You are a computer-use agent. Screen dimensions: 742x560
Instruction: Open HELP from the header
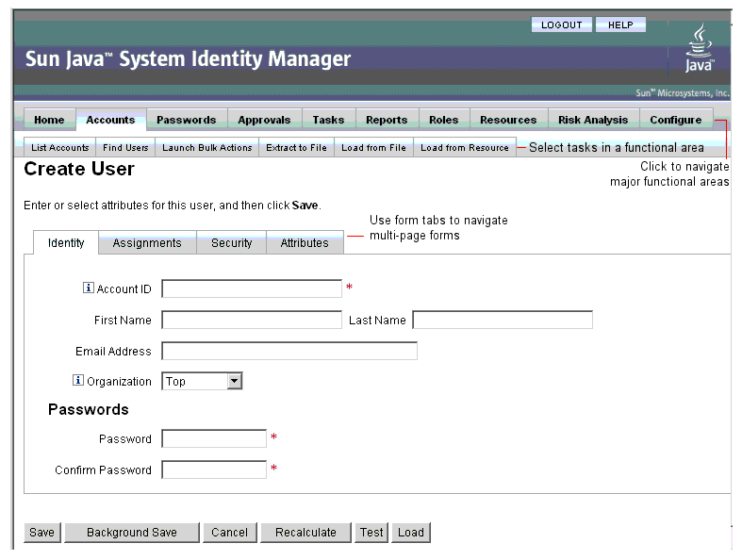pyautogui.click(x=620, y=25)
